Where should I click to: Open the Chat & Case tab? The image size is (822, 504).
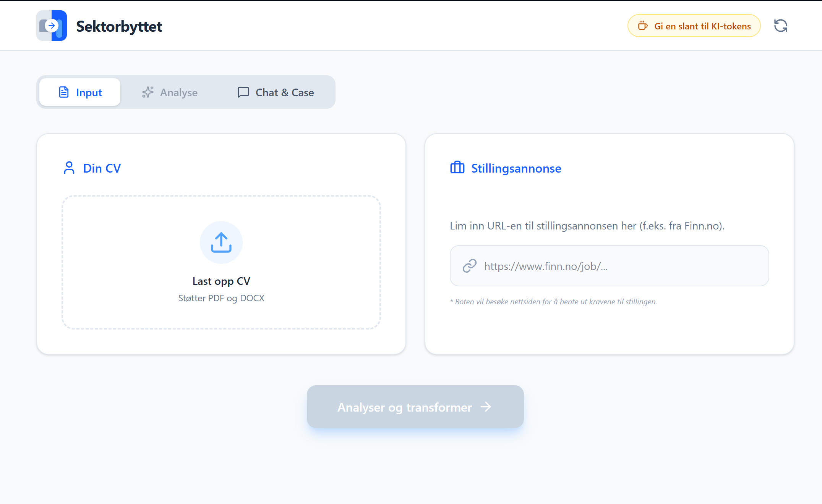pyautogui.click(x=276, y=92)
